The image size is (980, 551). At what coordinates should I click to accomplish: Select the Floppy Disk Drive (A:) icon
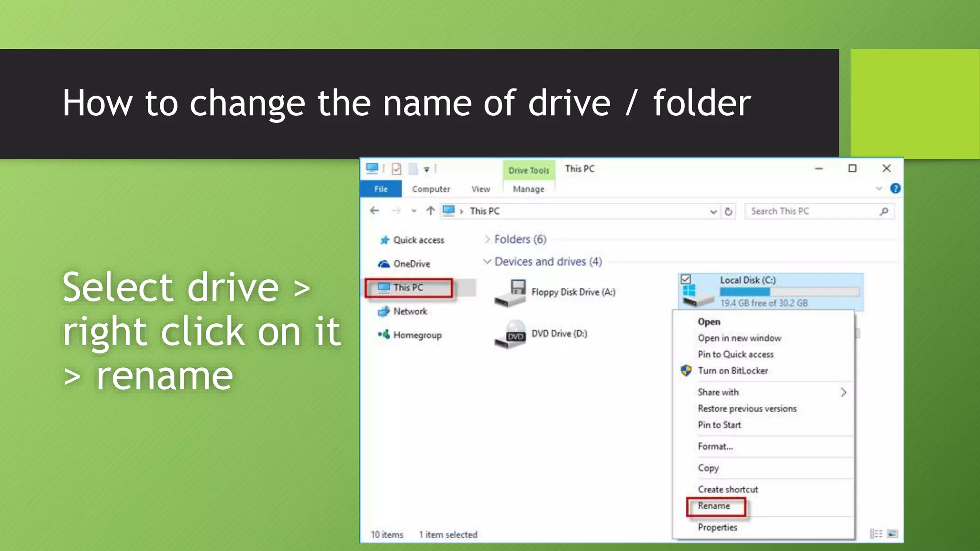click(x=511, y=293)
